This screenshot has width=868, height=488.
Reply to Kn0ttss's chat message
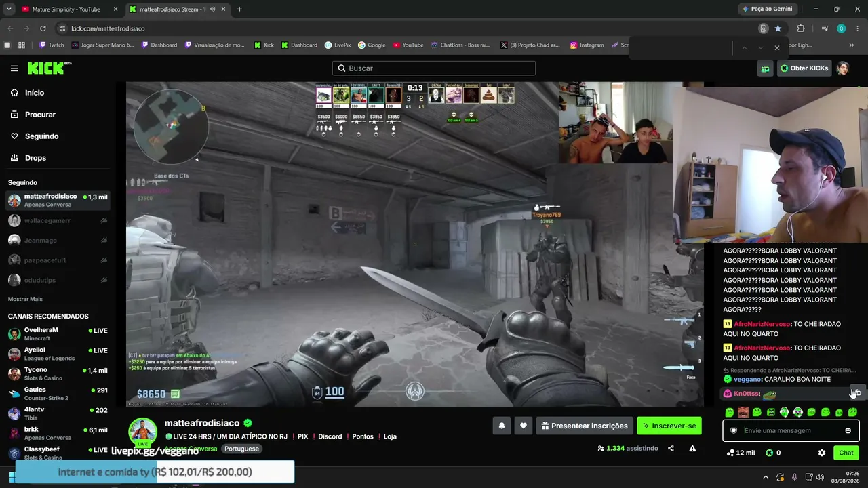point(856,393)
